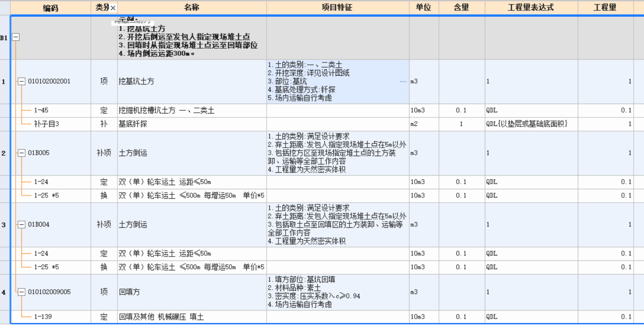The height and width of the screenshot is (329, 644).
Task: Click the 单位 column header
Action: (424, 8)
